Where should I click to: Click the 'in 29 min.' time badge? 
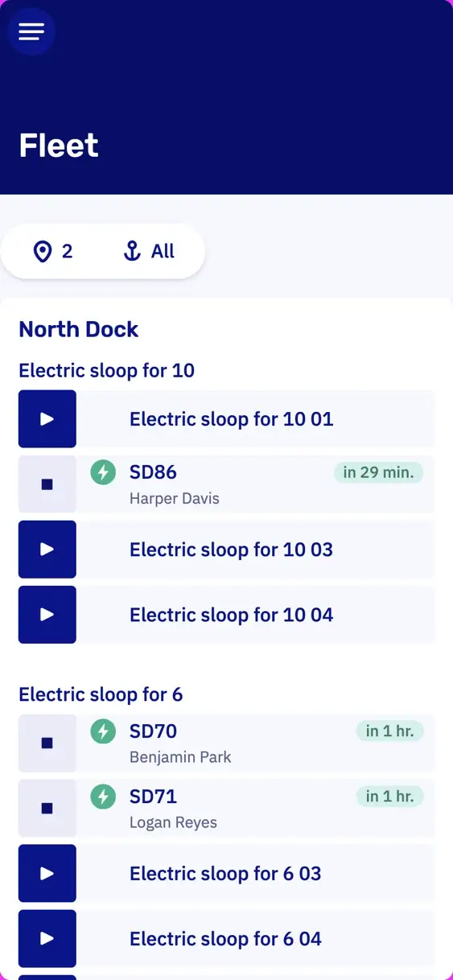pyautogui.click(x=378, y=472)
